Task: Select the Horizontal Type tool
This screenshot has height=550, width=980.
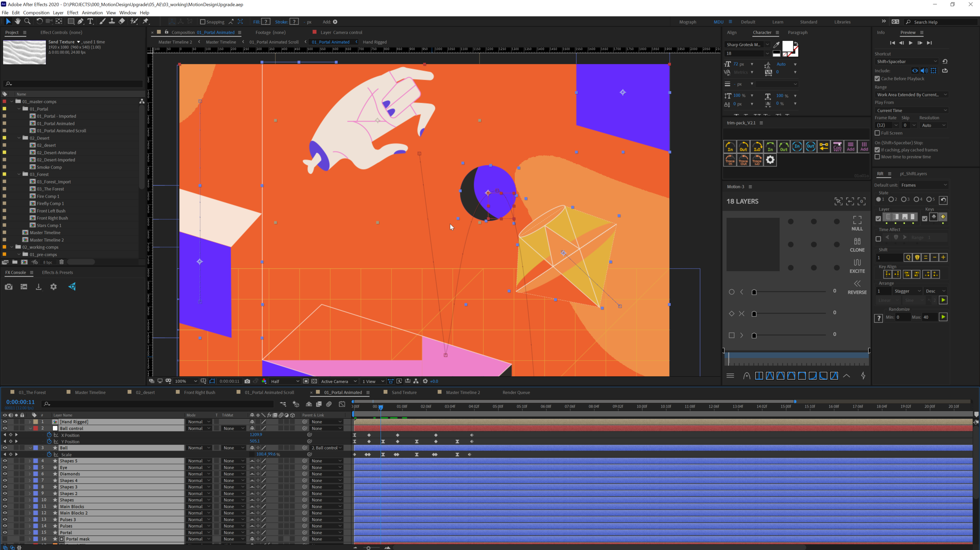Action: [x=91, y=22]
